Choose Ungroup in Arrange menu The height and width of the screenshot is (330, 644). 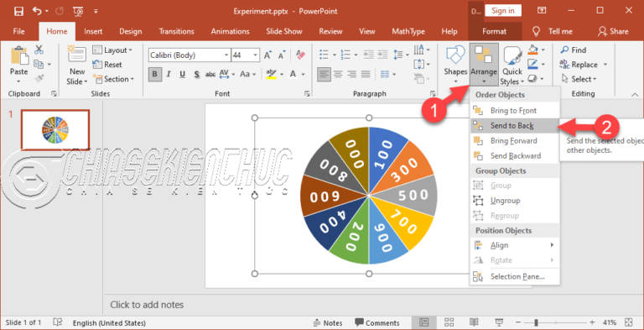point(515,201)
